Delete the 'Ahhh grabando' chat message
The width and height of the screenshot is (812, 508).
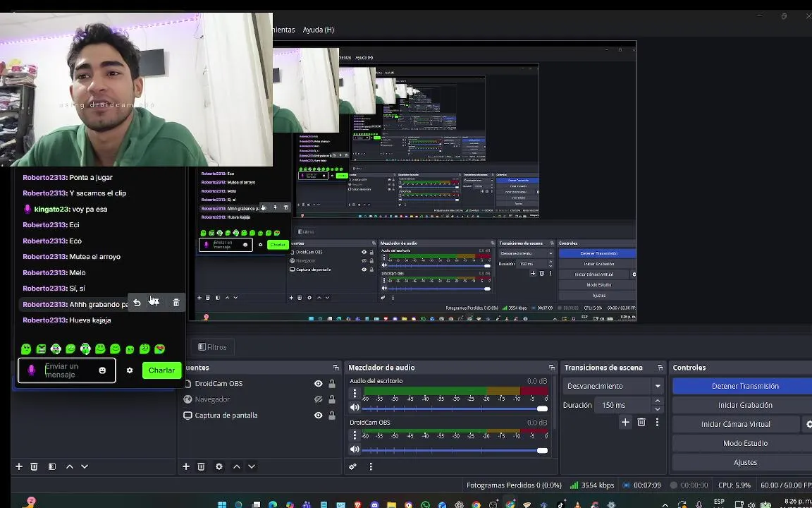[176, 303]
